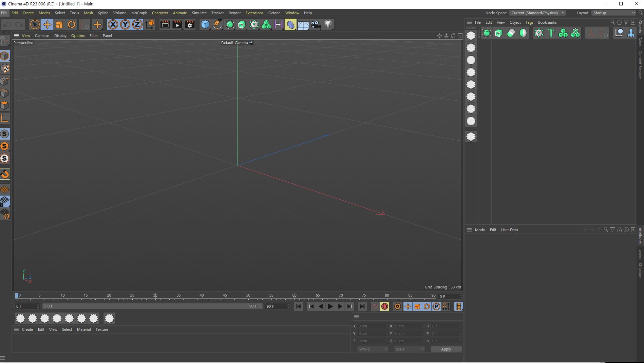Image resolution: width=644 pixels, height=363 pixels.
Task: Add a Cube primitive object
Action: (205, 24)
